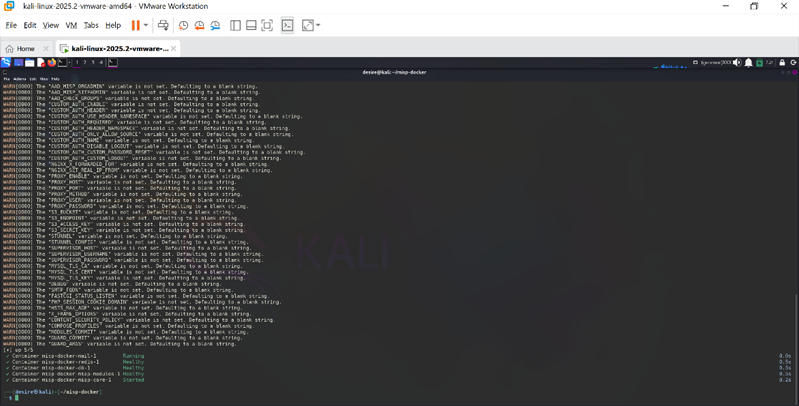Open the Kali applications menu dragon icon
The height and width of the screenshot is (406, 799).
[x=6, y=62]
